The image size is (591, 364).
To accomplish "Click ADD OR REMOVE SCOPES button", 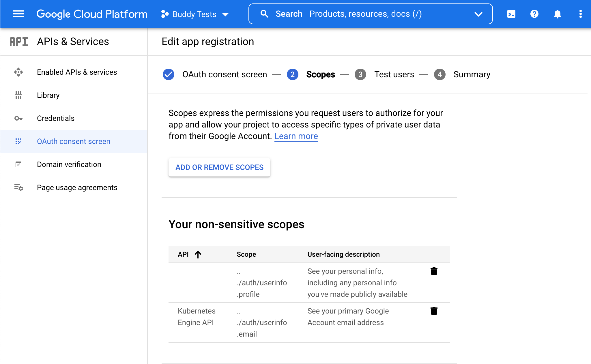I will 219,167.
